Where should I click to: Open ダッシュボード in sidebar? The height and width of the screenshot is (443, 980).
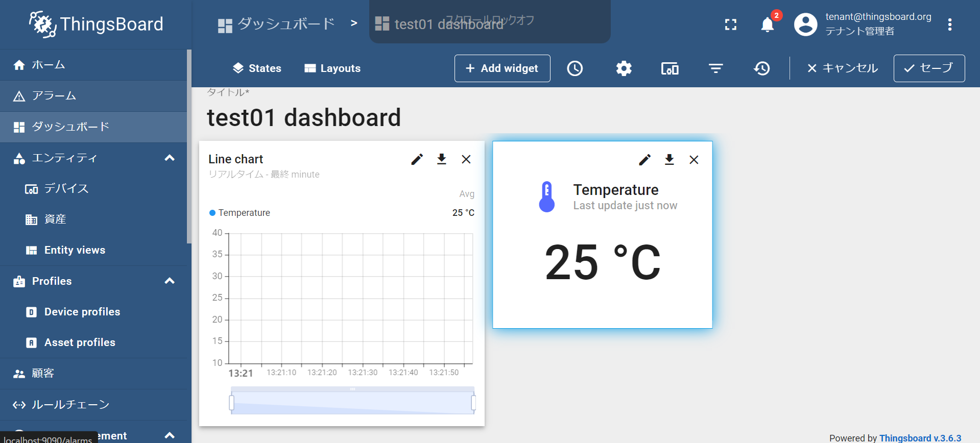pos(93,127)
